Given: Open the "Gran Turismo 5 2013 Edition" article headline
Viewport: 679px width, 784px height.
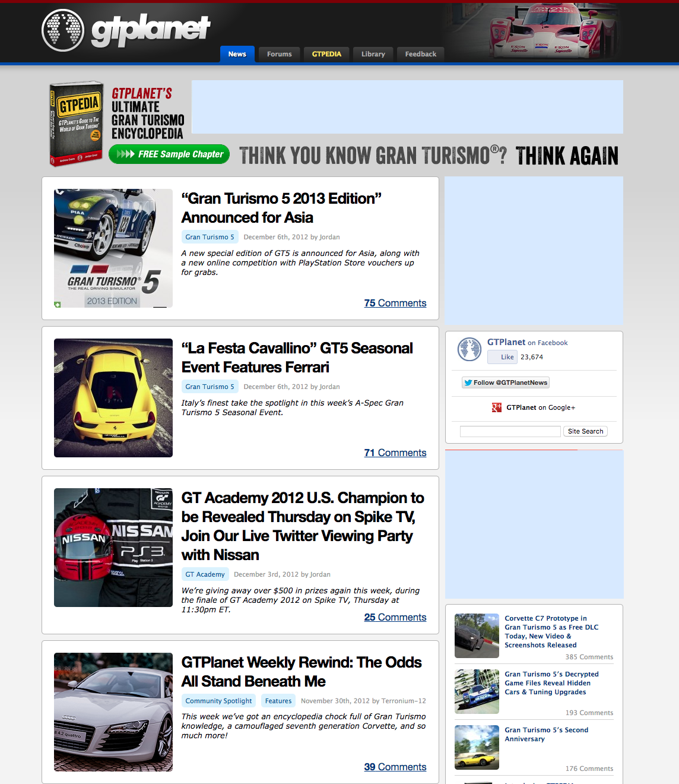Looking at the screenshot, I should coord(282,208).
